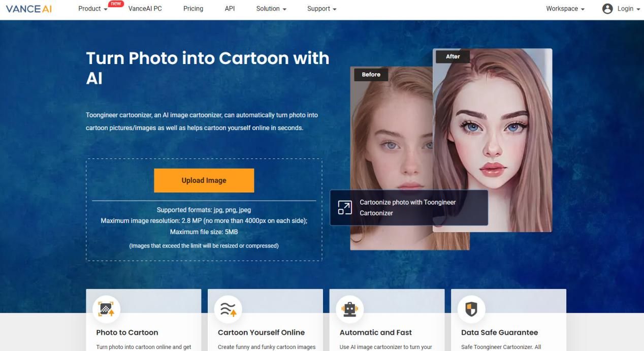Click the VanceAI logo
644x351 pixels.
coord(29,9)
